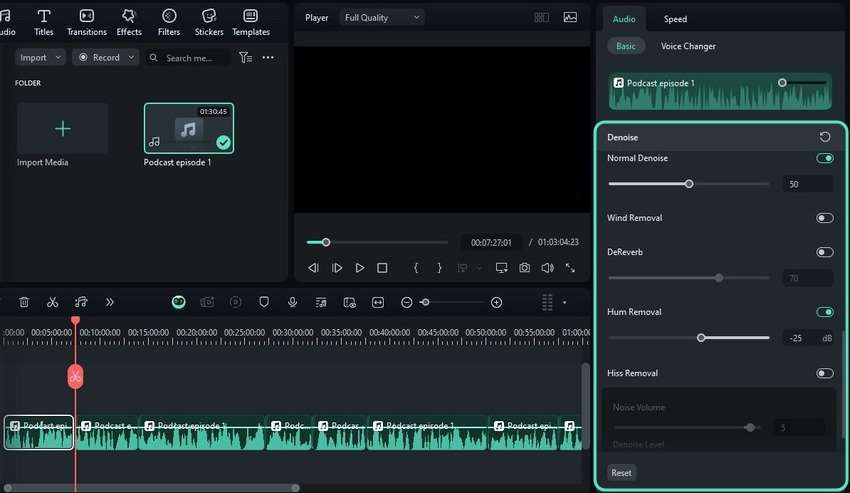The image size is (850, 493).
Task: Open the audio mixer icon in timeline toolbar
Action: [x=321, y=302]
